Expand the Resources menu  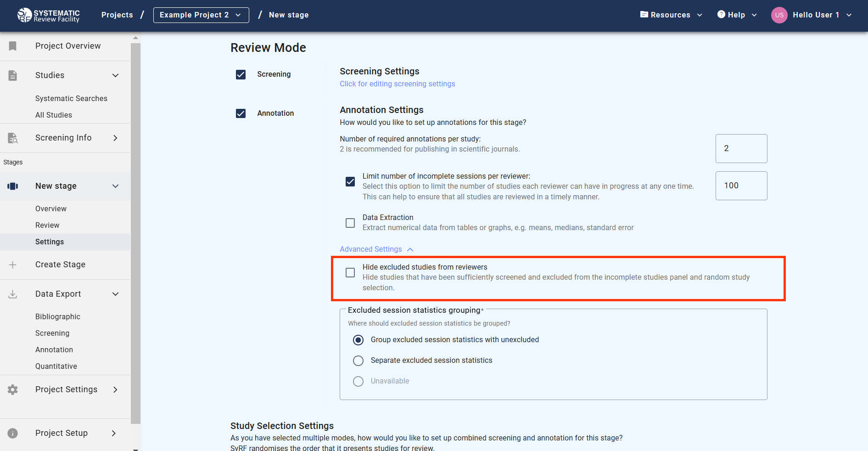tap(671, 15)
